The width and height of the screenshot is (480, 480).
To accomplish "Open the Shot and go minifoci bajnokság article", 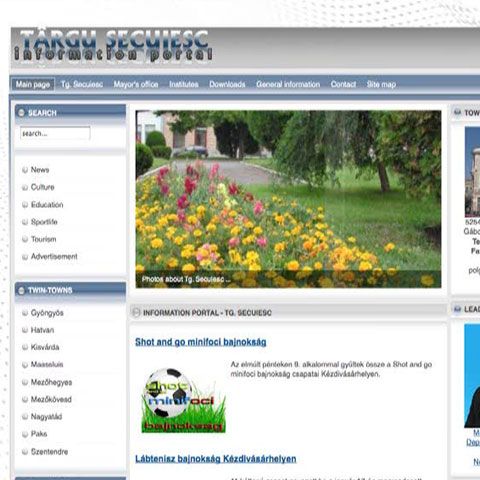I will click(x=201, y=342).
